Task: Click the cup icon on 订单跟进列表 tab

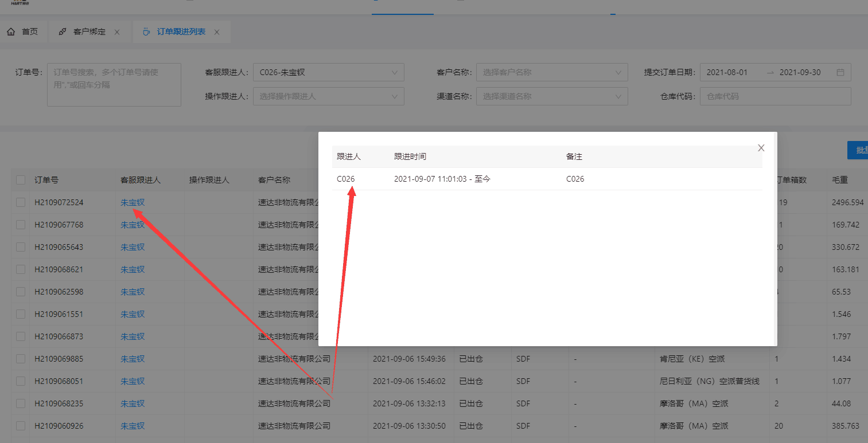Action: pyautogui.click(x=146, y=32)
